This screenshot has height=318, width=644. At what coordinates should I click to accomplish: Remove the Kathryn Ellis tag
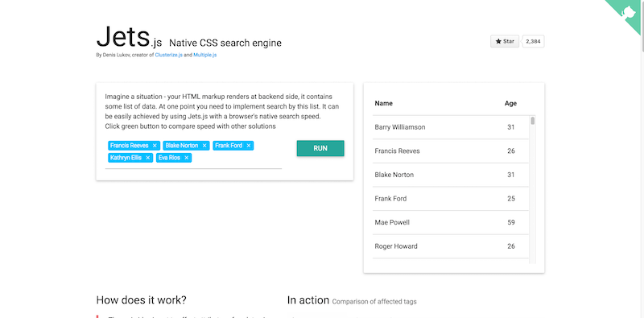[x=148, y=158]
